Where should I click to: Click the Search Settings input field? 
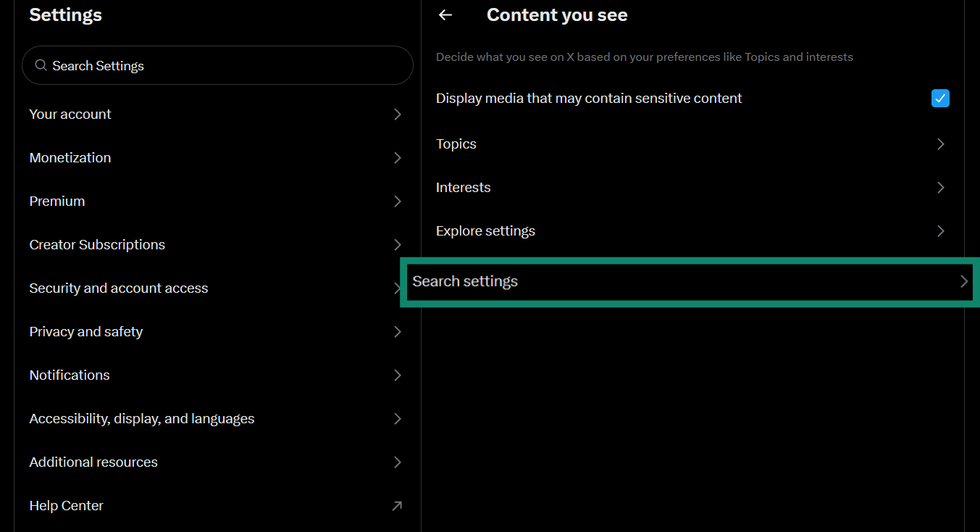[x=217, y=65]
